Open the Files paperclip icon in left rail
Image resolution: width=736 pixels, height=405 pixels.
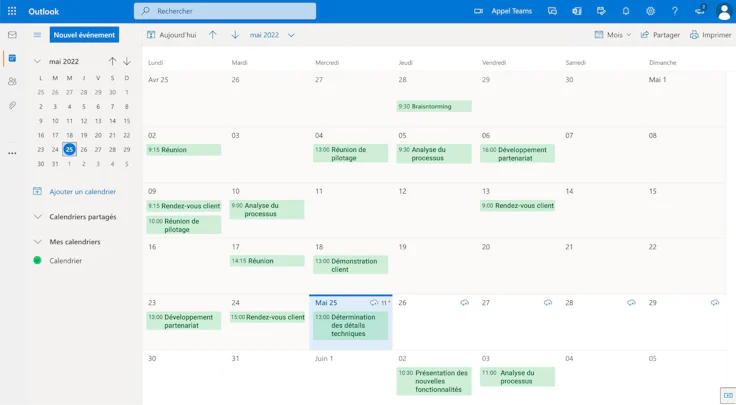point(12,105)
